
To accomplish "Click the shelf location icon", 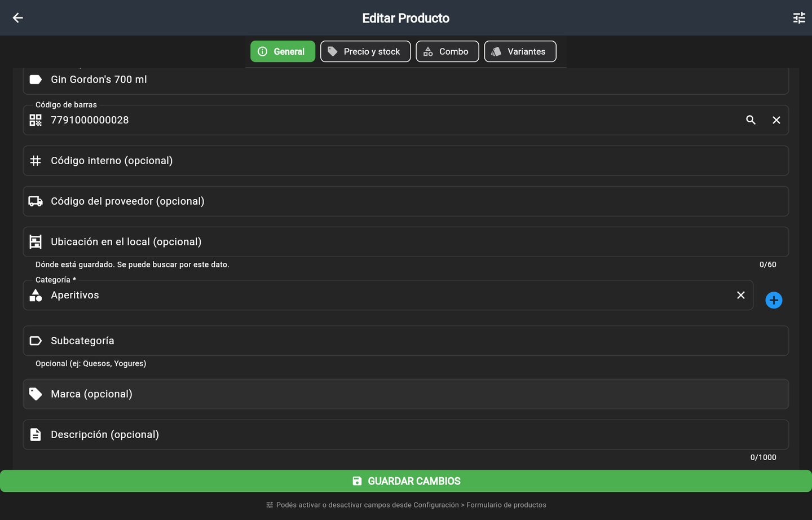I will click(x=36, y=242).
